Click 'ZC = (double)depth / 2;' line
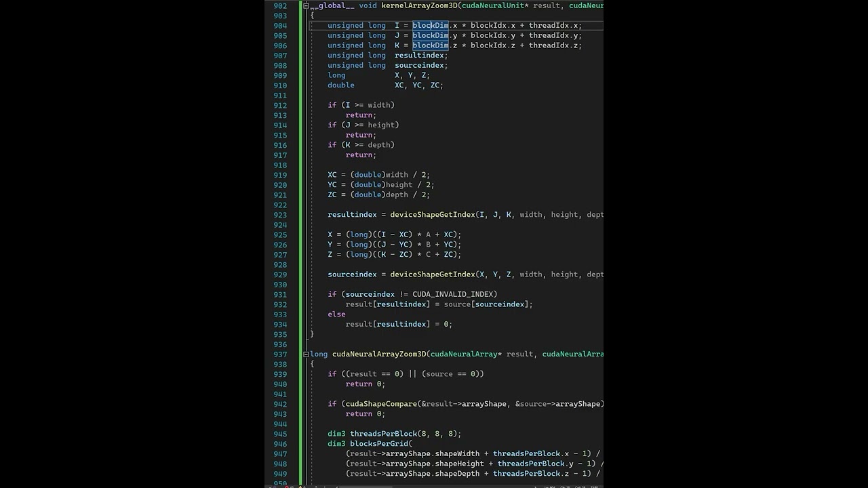Image resolution: width=868 pixels, height=488 pixels. [378, 195]
